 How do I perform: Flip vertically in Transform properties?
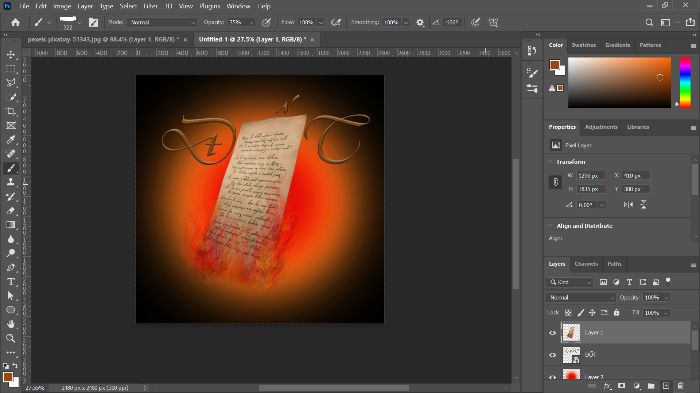pos(643,205)
